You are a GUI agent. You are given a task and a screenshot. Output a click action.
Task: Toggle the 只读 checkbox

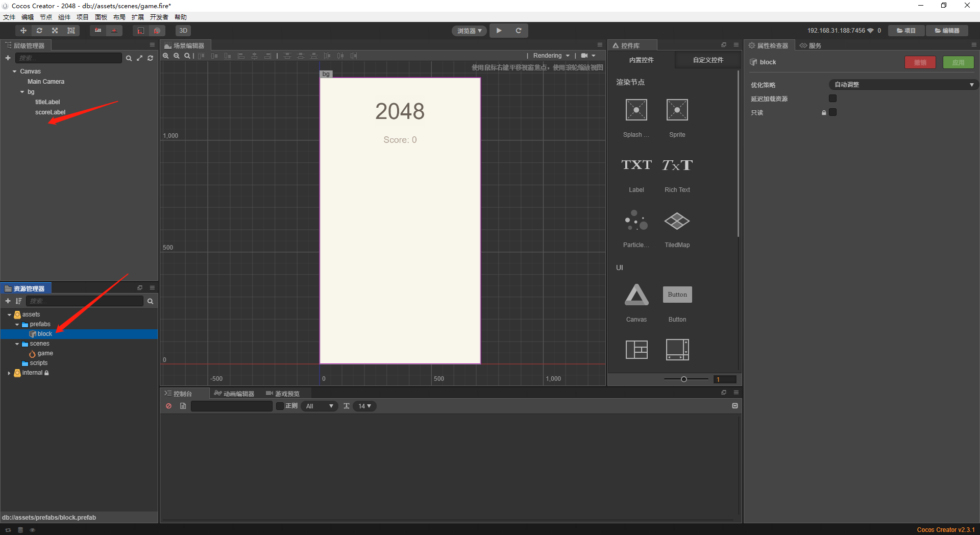833,112
